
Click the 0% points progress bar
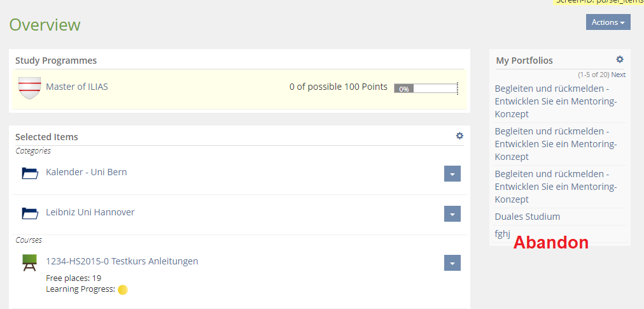pyautogui.click(x=426, y=89)
